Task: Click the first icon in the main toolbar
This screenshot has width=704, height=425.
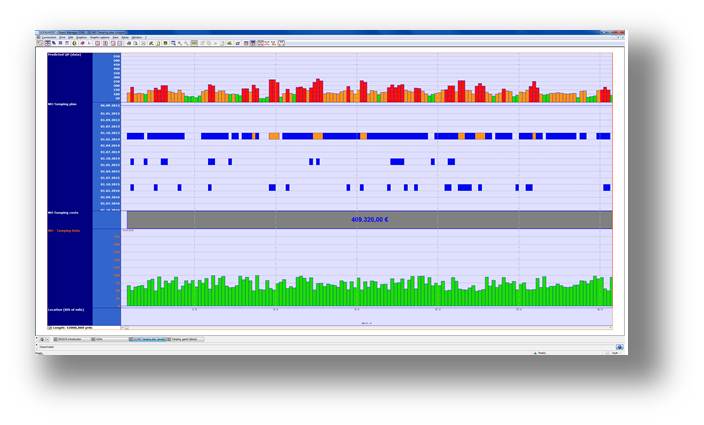Action: point(40,44)
